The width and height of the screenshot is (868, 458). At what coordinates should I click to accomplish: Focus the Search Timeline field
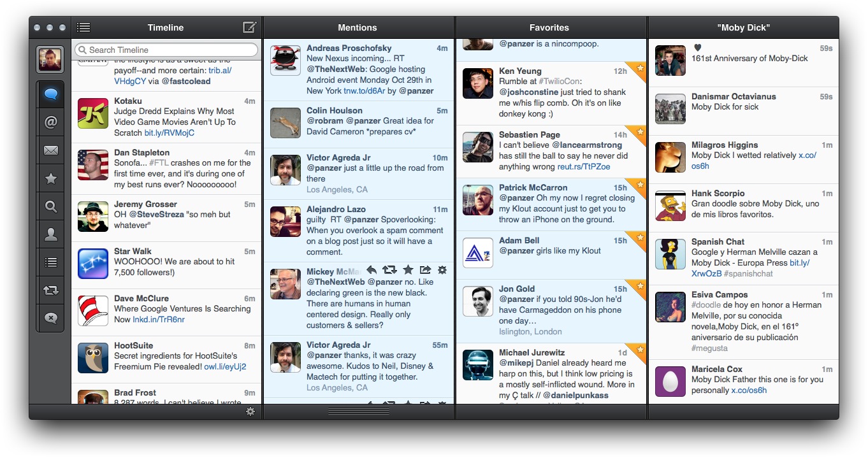pos(166,50)
